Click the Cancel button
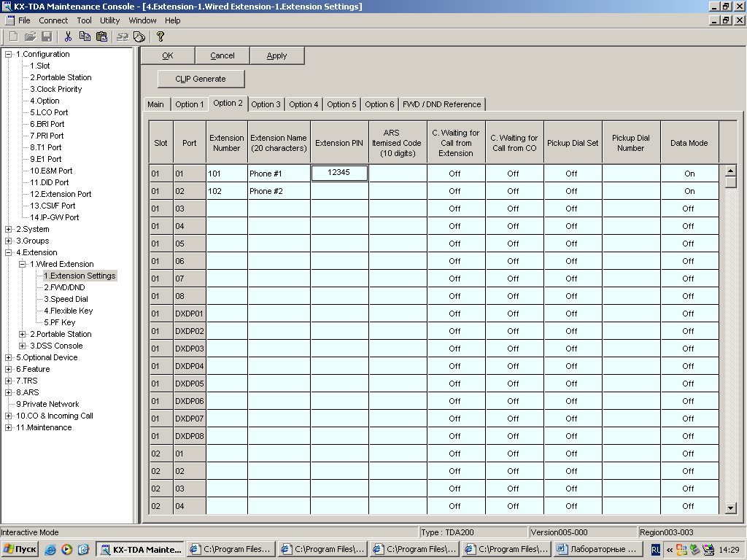The image size is (747, 560). [x=222, y=55]
